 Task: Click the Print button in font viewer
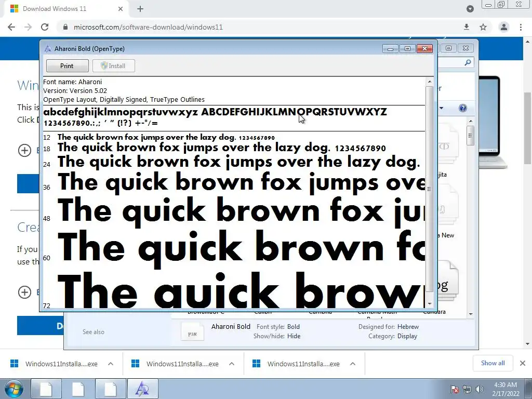[x=67, y=66]
